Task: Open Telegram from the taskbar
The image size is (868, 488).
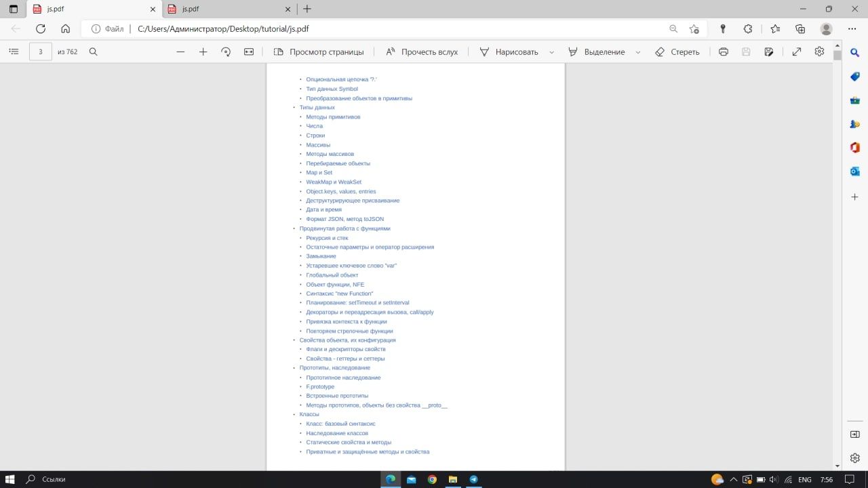Action: [473, 479]
